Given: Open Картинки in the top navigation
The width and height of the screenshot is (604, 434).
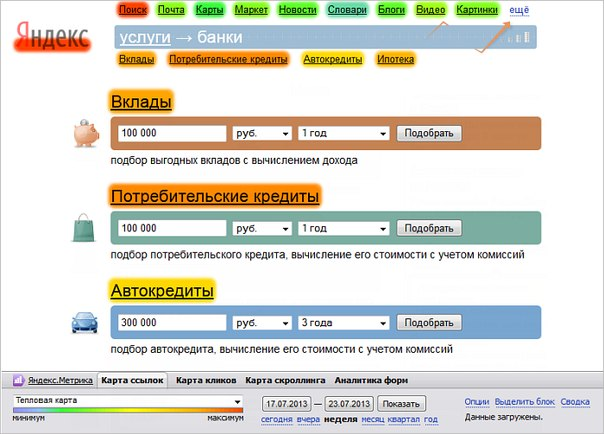Looking at the screenshot, I should point(477,10).
